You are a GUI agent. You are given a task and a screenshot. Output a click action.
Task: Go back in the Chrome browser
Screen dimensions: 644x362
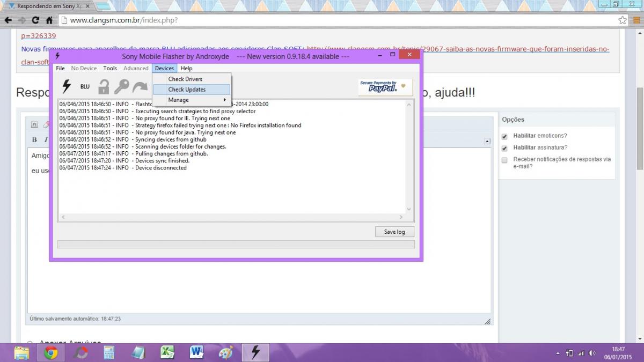[8, 20]
